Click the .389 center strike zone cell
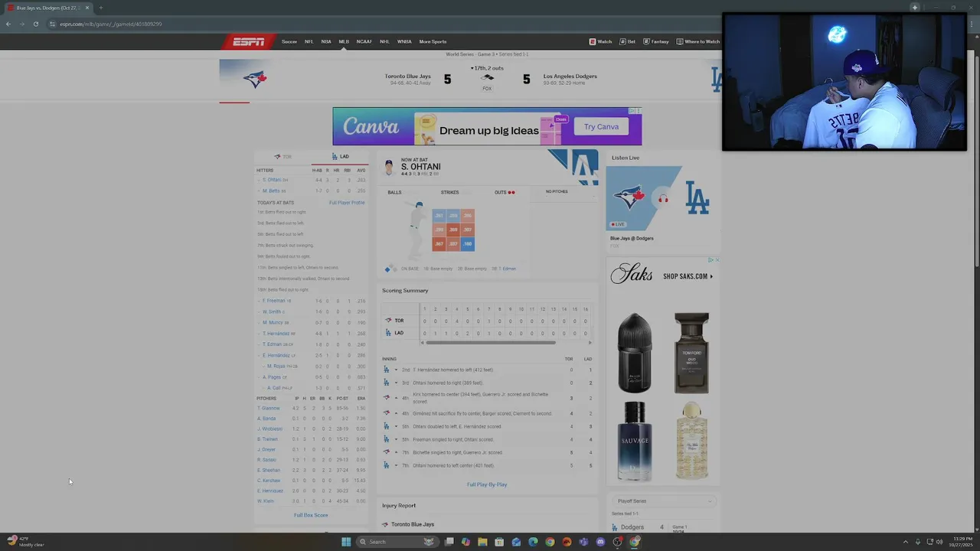The width and height of the screenshot is (980, 551). [453, 230]
